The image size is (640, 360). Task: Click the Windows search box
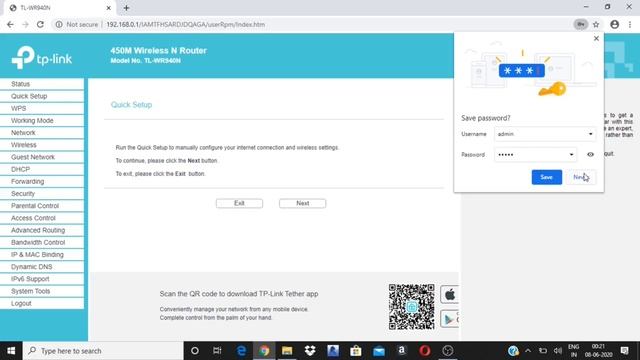coord(103,351)
